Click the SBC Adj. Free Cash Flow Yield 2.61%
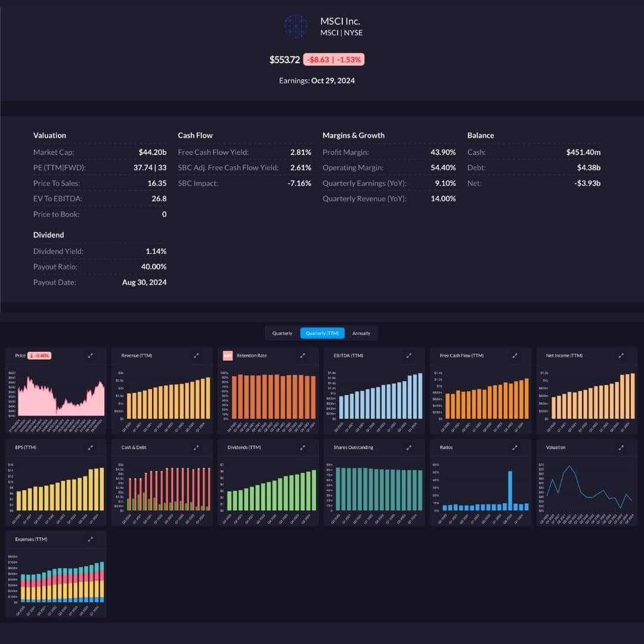The image size is (644, 644). click(x=301, y=168)
